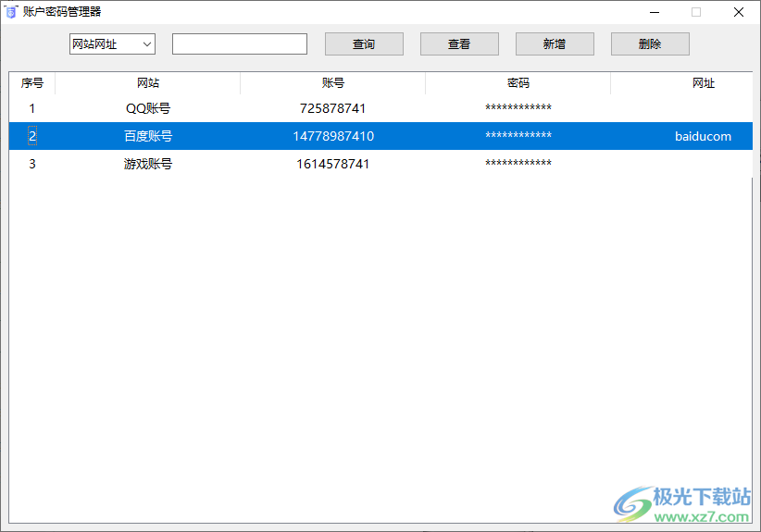The image size is (761, 532).
Task: Click the masked password in QQ账号 row
Action: (x=518, y=107)
